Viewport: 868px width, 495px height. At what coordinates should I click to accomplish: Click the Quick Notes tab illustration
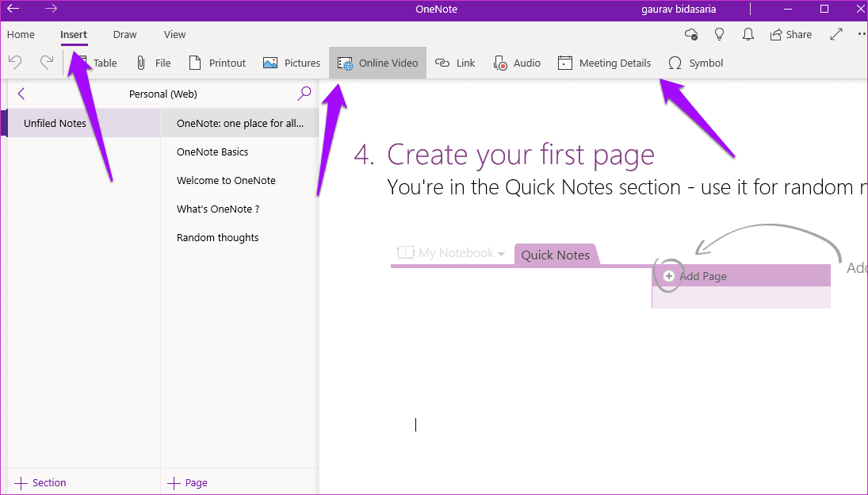click(x=555, y=255)
